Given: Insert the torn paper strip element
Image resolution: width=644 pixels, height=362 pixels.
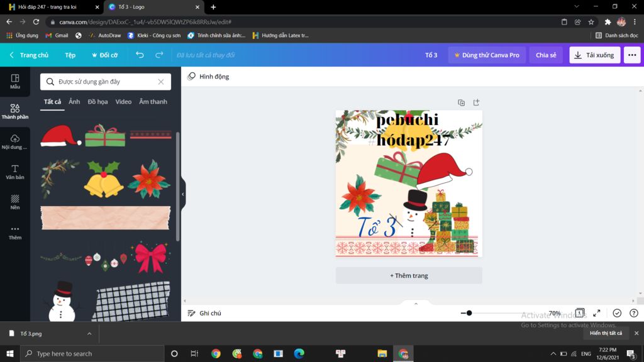Looking at the screenshot, I should 105,217.
